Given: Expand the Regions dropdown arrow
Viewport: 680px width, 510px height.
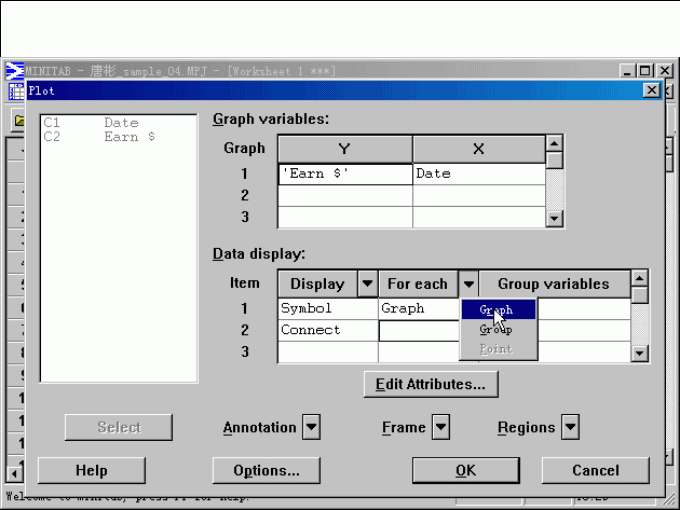Looking at the screenshot, I should (x=569, y=427).
